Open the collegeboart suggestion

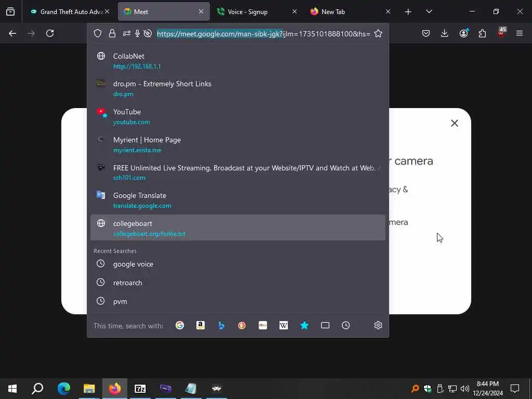point(237,228)
